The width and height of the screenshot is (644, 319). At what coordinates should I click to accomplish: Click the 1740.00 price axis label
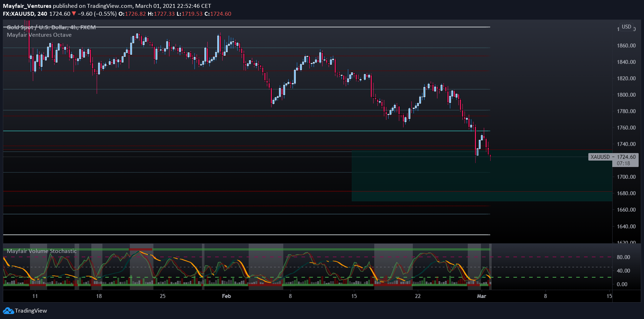(x=627, y=144)
